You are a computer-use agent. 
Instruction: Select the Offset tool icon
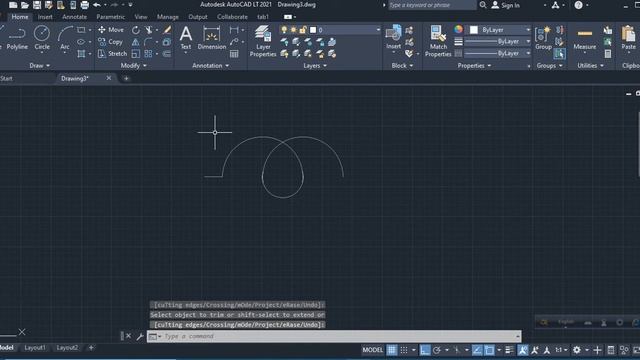[x=167, y=53]
